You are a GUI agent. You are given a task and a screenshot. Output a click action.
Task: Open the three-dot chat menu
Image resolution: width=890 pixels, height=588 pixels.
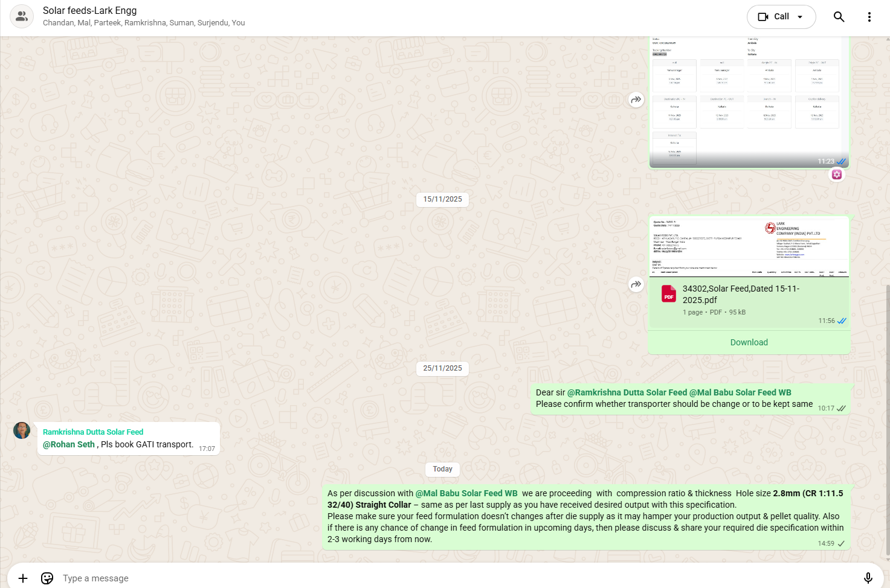click(869, 17)
